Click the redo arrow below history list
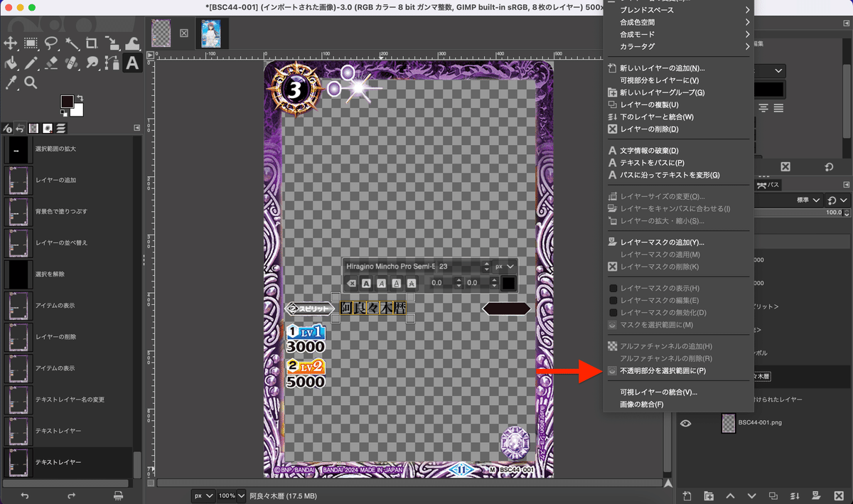 [71, 495]
